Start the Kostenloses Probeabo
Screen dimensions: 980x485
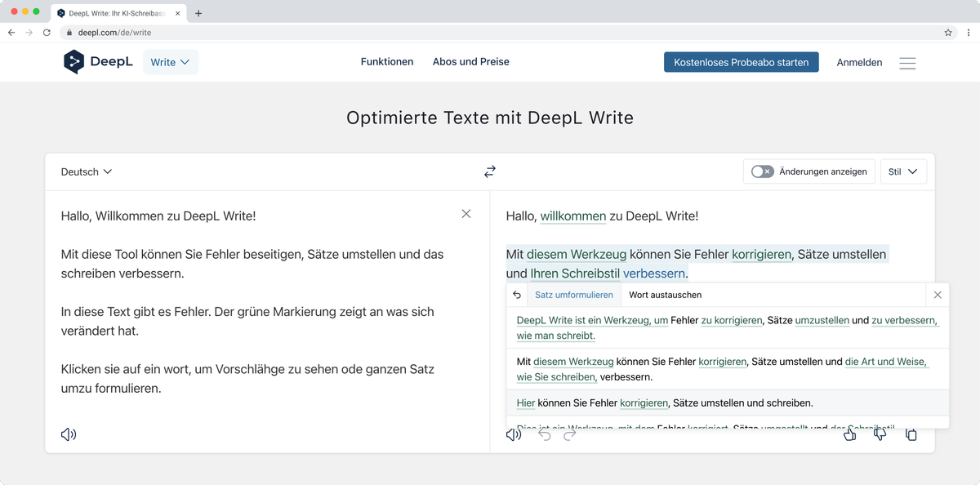pos(741,61)
